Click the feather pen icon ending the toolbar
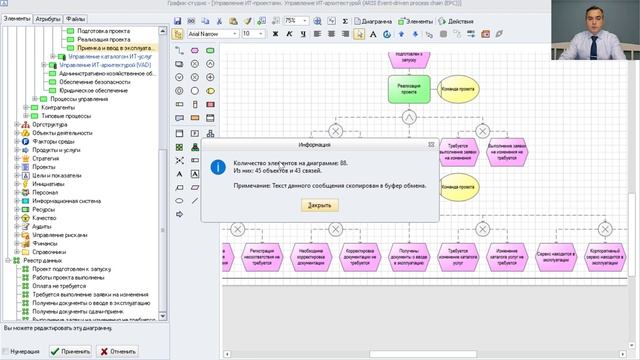This screenshot has width=640, height=360. pyautogui.click(x=499, y=34)
